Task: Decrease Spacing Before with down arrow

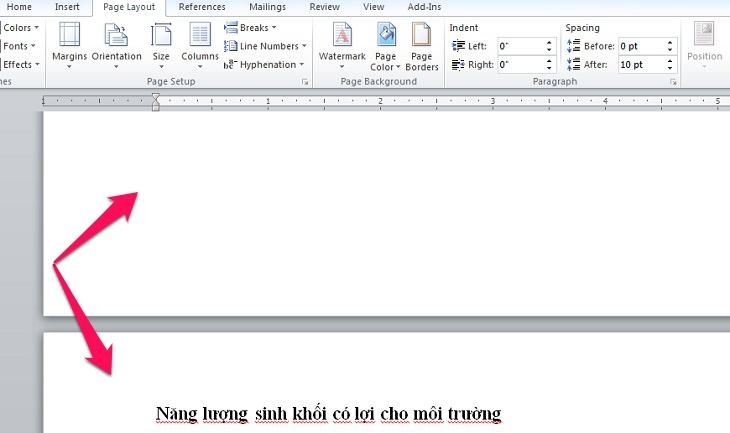Action: tap(670, 49)
